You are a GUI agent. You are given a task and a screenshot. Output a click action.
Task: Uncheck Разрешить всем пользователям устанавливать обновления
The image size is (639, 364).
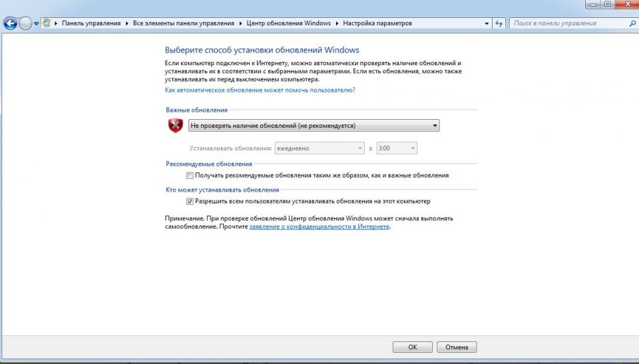point(190,201)
